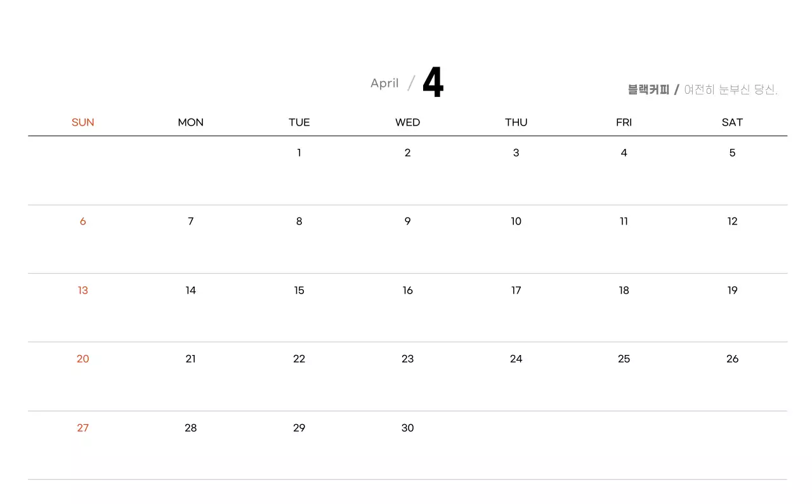Select Saturday the 19th
Viewport: 812px width, 504px height.
click(x=732, y=290)
